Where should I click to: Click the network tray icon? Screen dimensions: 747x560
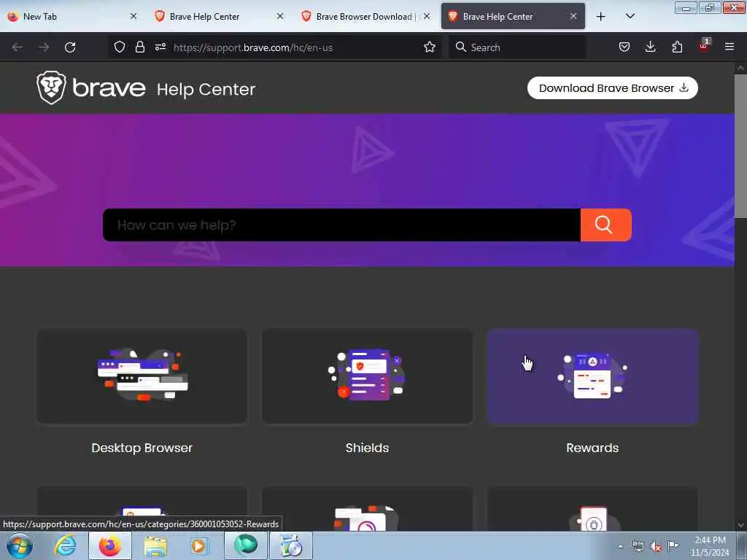638,546
